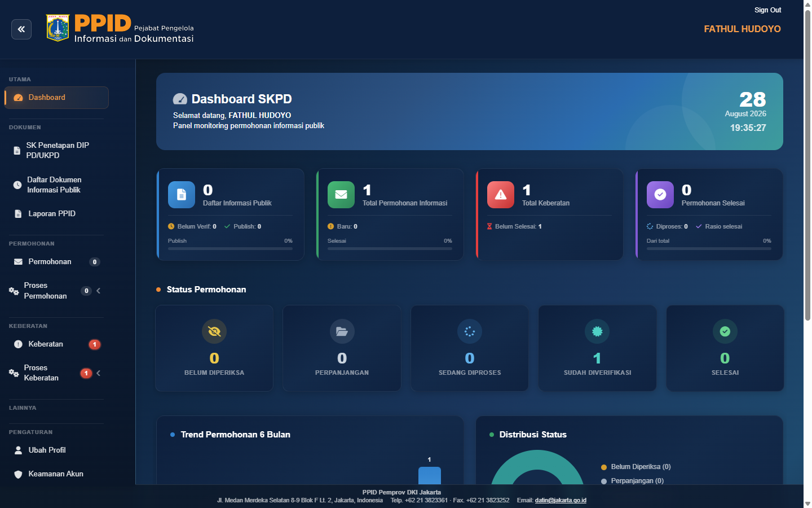Image resolution: width=812 pixels, height=508 pixels.
Task: Click the Selesai progress bar
Action: coord(390,248)
